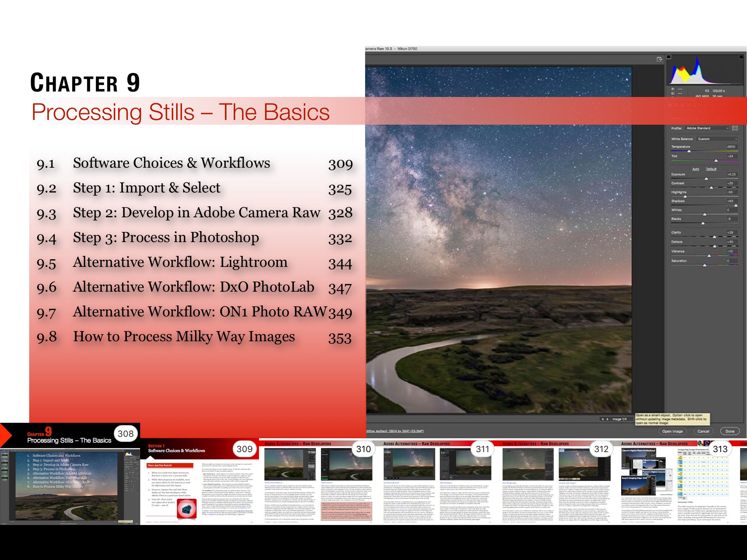Adjust the Temperature slider handle
The height and width of the screenshot is (560, 747).
(x=689, y=151)
